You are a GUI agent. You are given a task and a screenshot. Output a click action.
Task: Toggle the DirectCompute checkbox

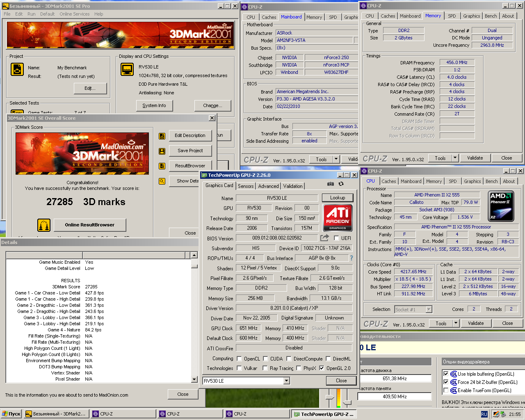coord(289,359)
